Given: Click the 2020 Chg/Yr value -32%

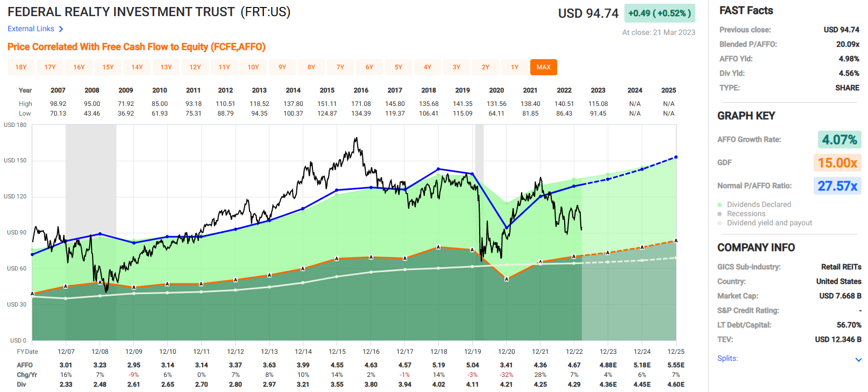Looking at the screenshot, I should click(x=506, y=375).
